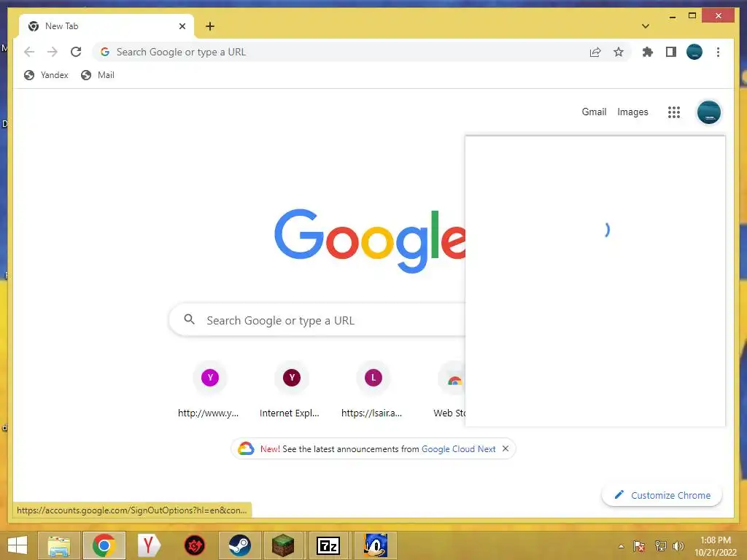Open the http://www.y... shortcut tile
The image size is (747, 560).
coord(209,390)
